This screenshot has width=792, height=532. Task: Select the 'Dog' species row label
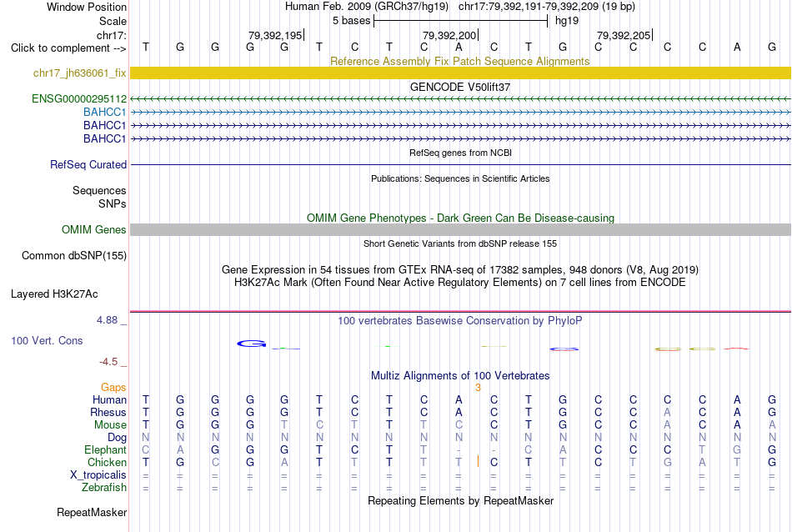pyautogui.click(x=117, y=438)
